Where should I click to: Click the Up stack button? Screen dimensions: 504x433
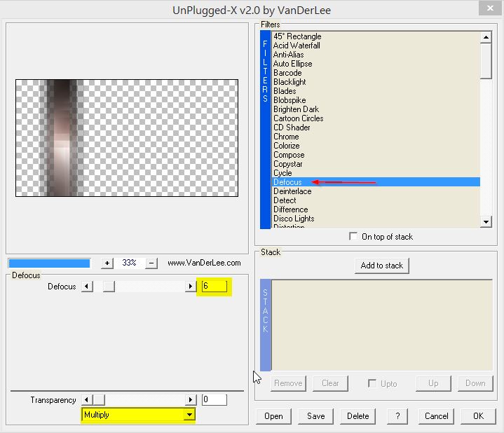tap(433, 383)
